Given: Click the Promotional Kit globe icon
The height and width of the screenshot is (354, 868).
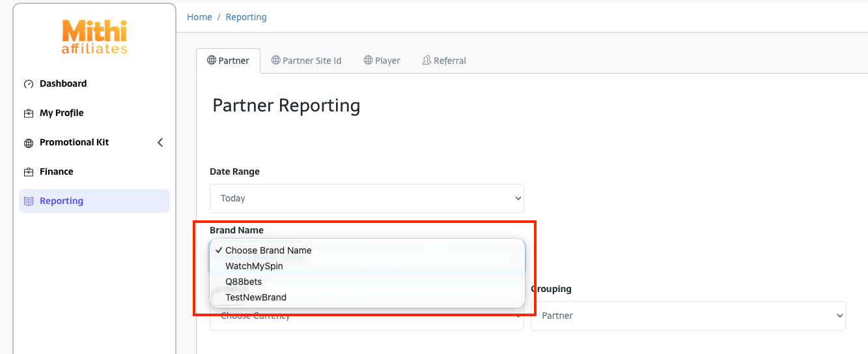Looking at the screenshot, I should point(29,143).
